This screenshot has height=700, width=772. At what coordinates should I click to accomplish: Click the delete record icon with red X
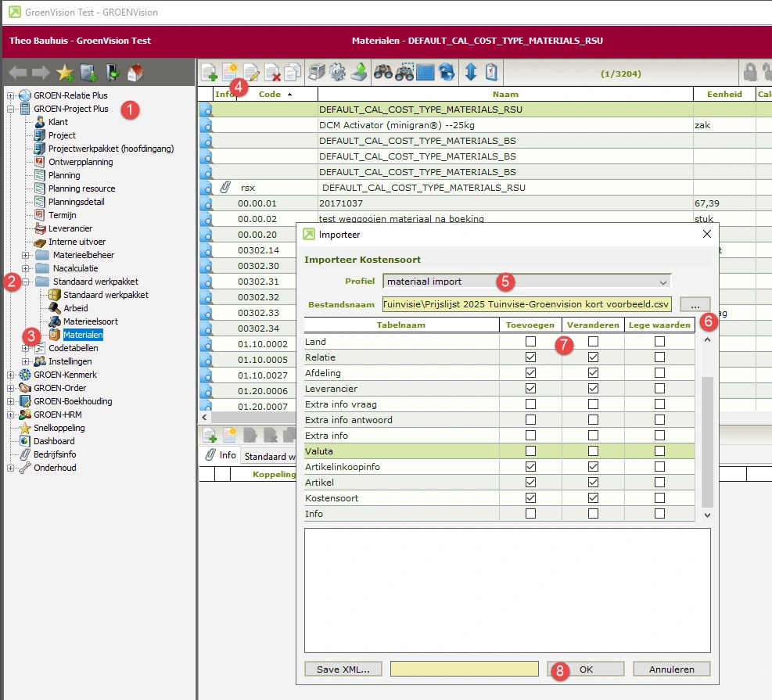(271, 73)
